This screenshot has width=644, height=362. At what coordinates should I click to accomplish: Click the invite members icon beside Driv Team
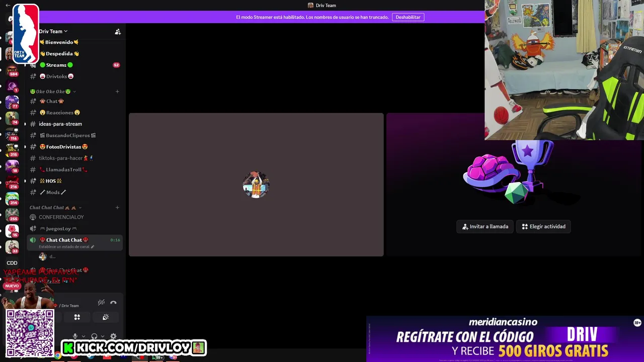[118, 32]
